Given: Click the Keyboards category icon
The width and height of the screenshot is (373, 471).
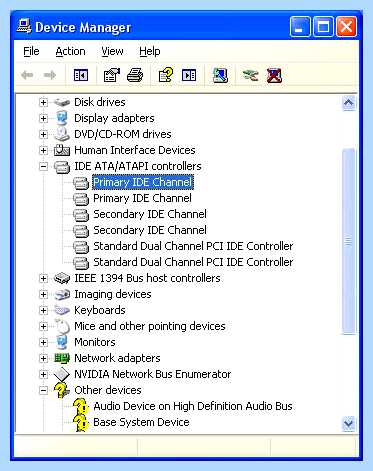Looking at the screenshot, I should (x=62, y=310).
